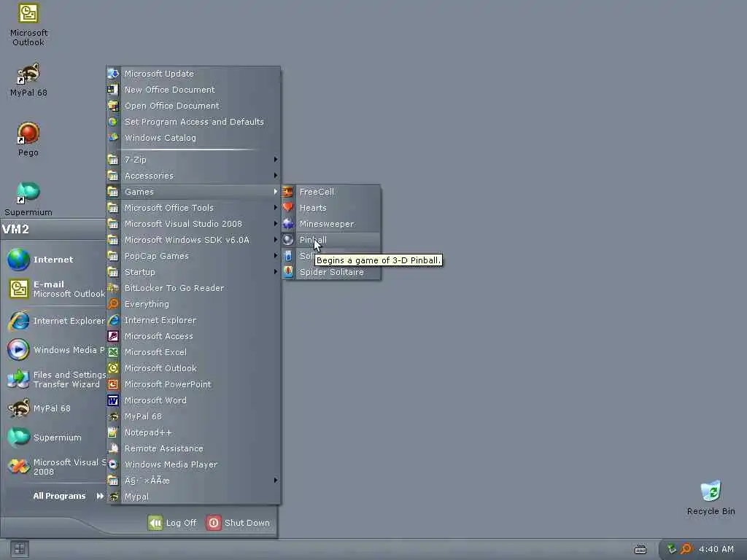Launch the Hearts game

point(332,208)
